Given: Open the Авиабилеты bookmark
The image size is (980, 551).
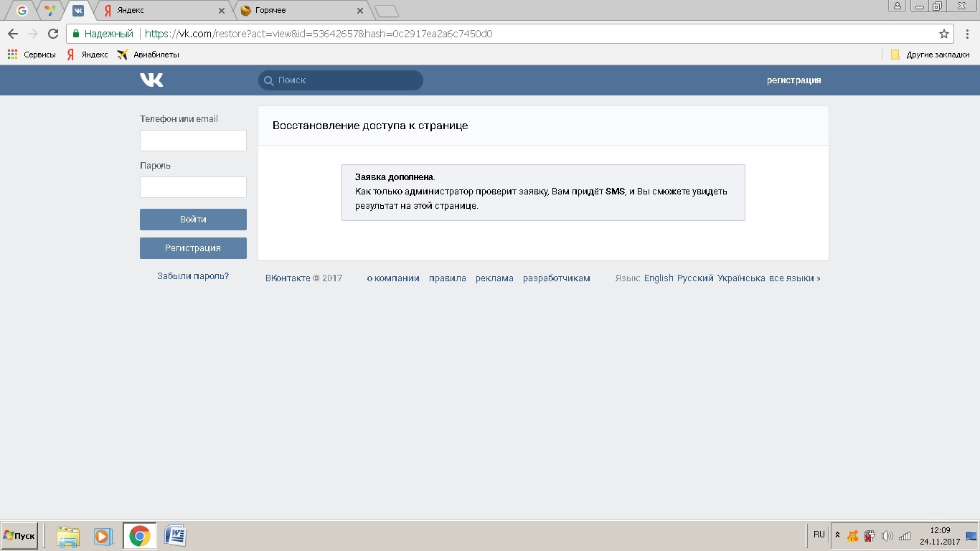Looking at the screenshot, I should [148, 55].
